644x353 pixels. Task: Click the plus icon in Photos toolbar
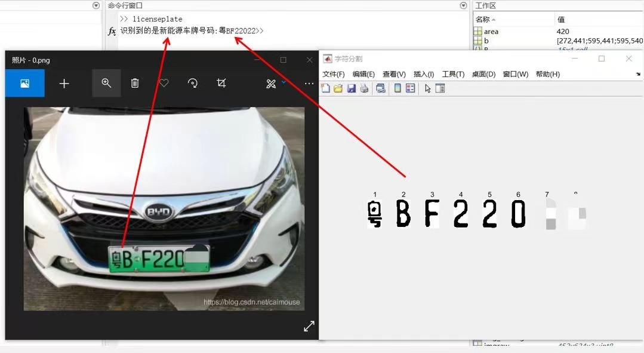(x=64, y=84)
